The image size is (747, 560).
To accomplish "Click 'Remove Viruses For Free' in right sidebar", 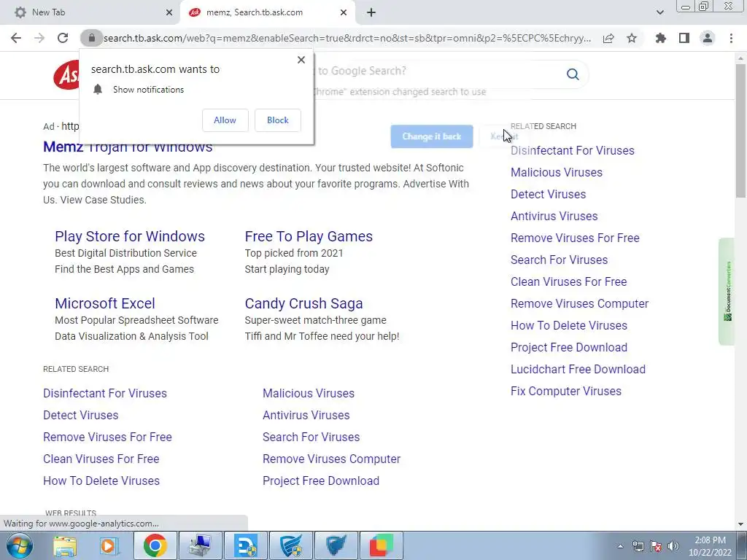I will [575, 238].
